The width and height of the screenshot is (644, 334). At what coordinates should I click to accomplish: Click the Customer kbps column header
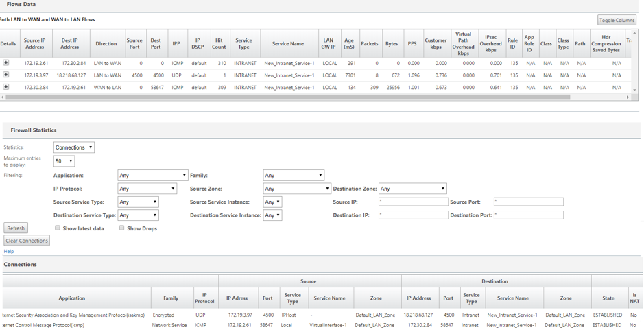436,43
